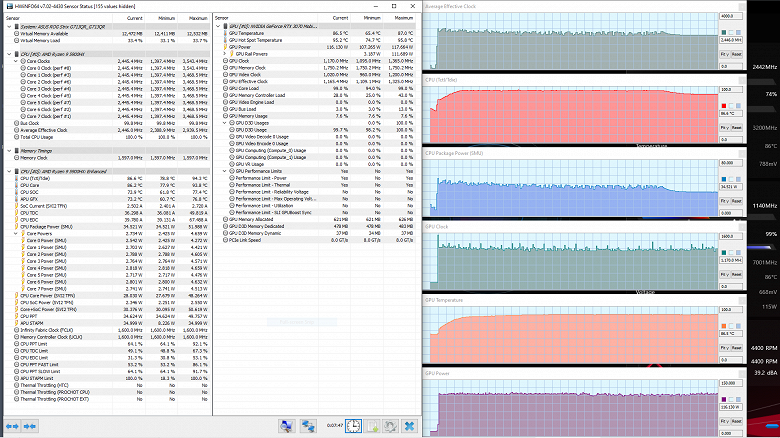The width and height of the screenshot is (780, 438).
Task: Click the icon beside Total CPU Usage
Action: (16, 137)
